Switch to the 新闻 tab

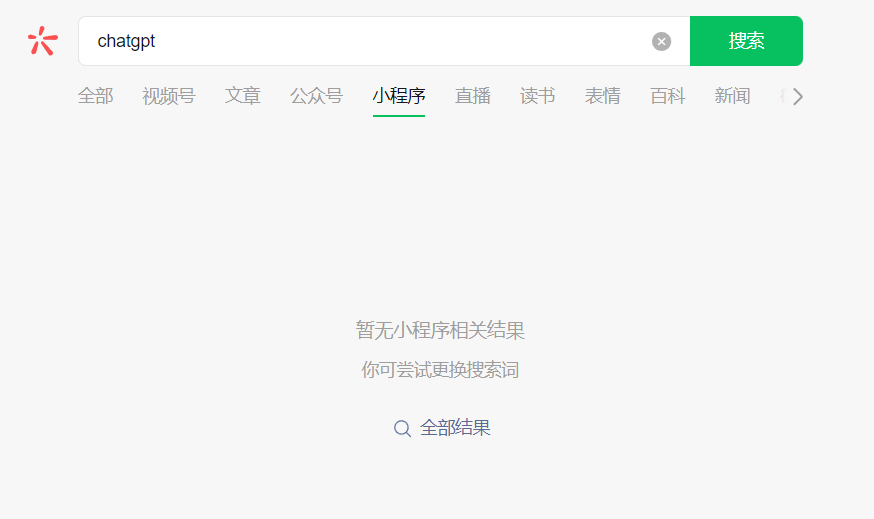pyautogui.click(x=732, y=96)
